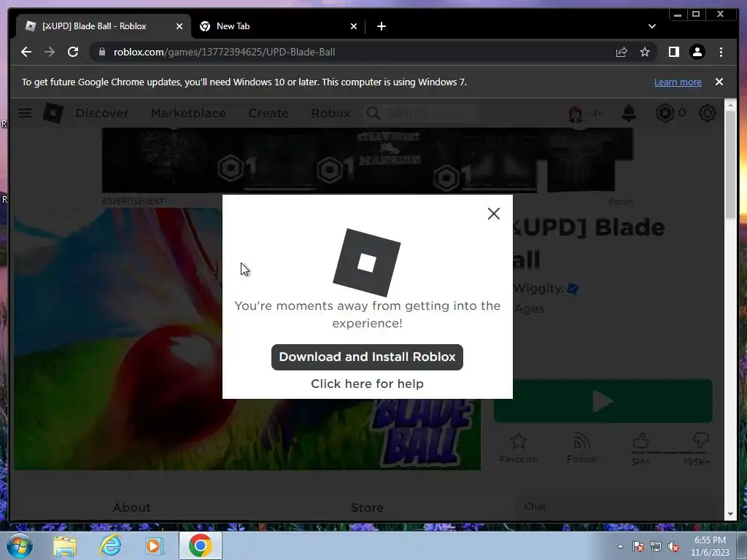Viewport: 747px width, 560px height.
Task: Favorite the Blade Ball experience
Action: pyautogui.click(x=519, y=448)
